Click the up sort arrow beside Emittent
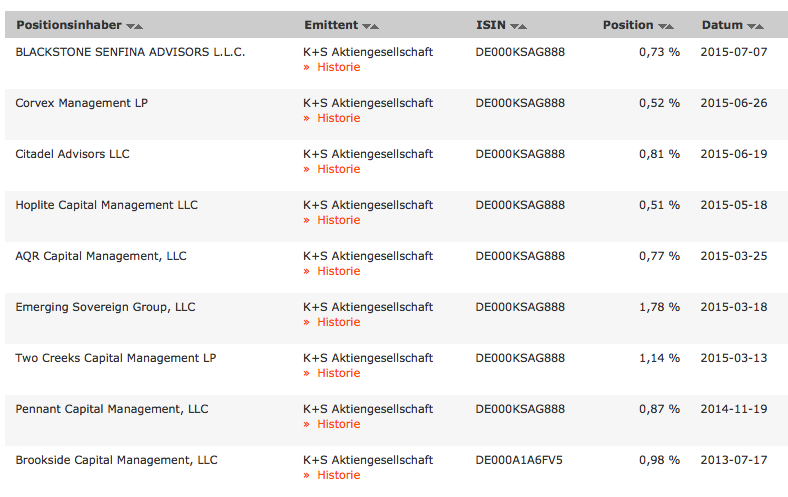The image size is (788, 497). pos(375,26)
